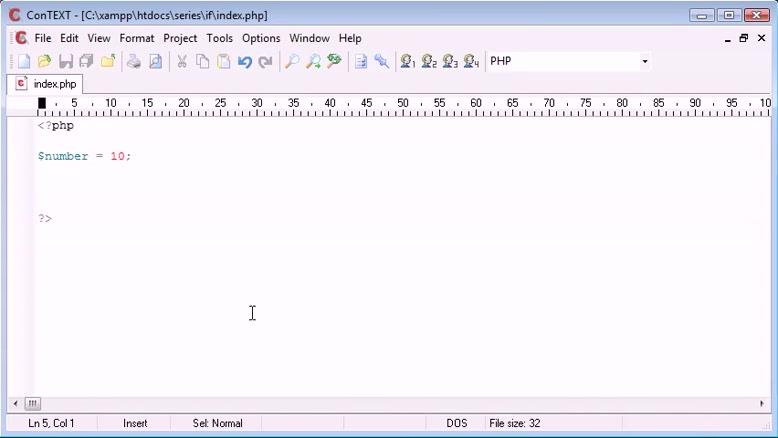Open the View menu
Viewport: 778px width, 438px height.
point(99,38)
